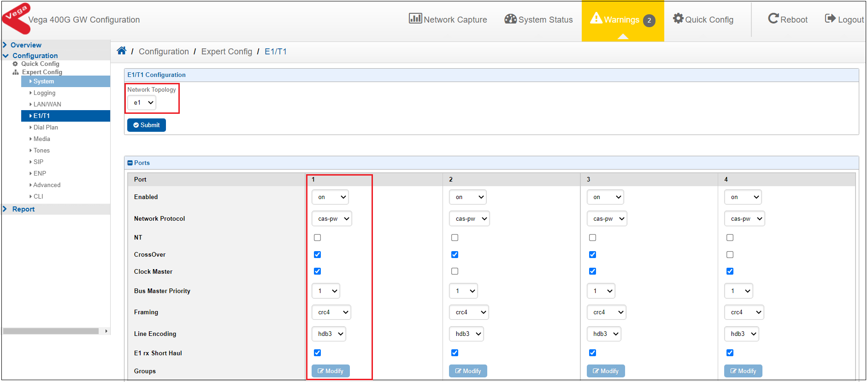This screenshot has width=868, height=382.
Task: Enable NT checkbox for port 1
Action: point(317,237)
